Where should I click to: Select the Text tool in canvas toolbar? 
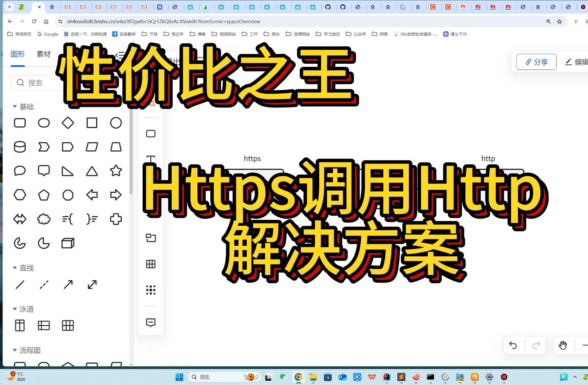point(151,158)
